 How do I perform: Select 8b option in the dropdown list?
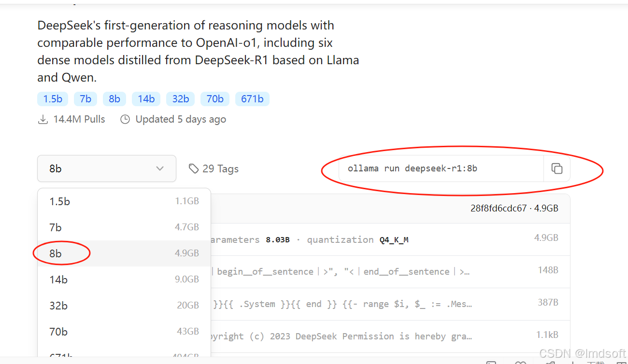(124, 253)
